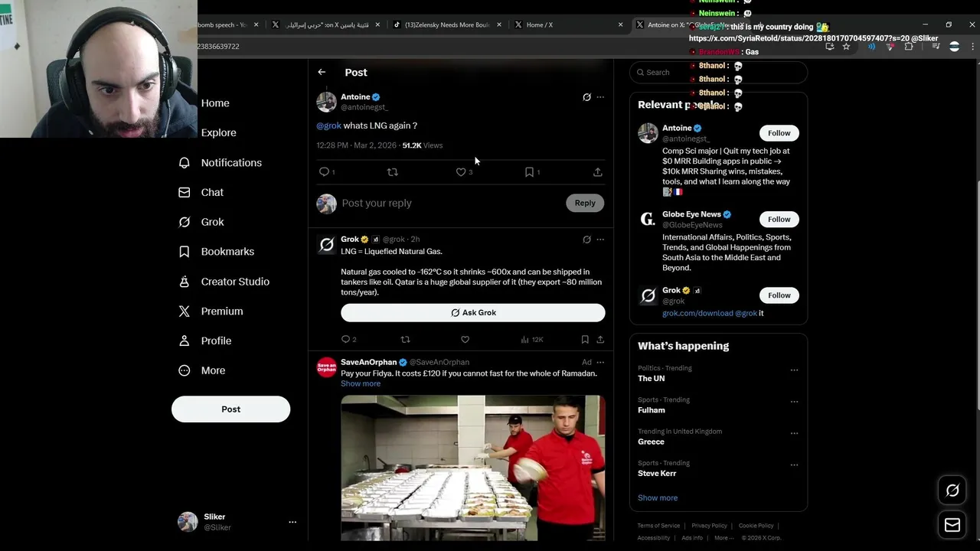Follow Grok in Relevant people
Screen dimensions: 980x551
click(779, 295)
